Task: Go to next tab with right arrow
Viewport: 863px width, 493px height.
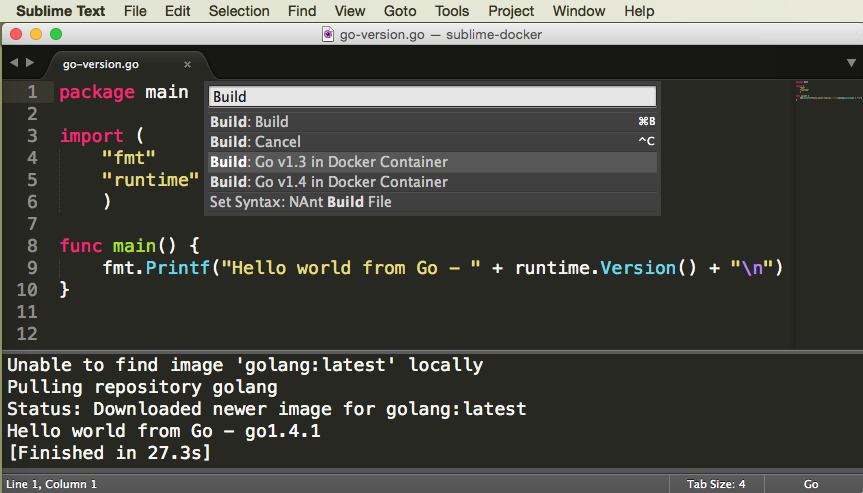Action: coord(30,63)
